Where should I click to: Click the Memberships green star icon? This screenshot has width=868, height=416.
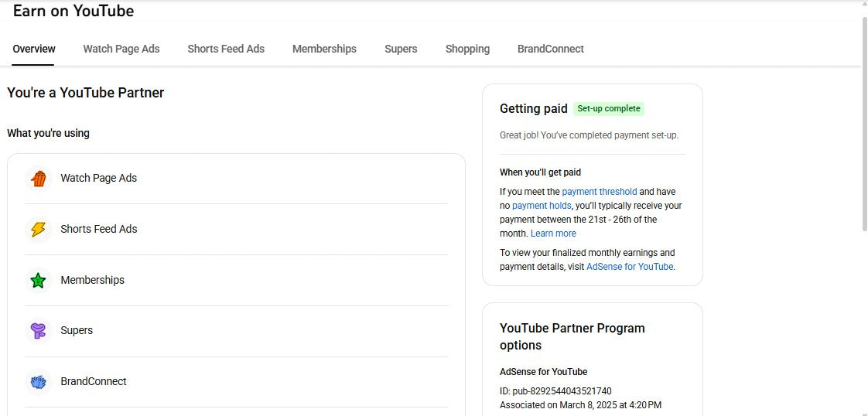38,281
